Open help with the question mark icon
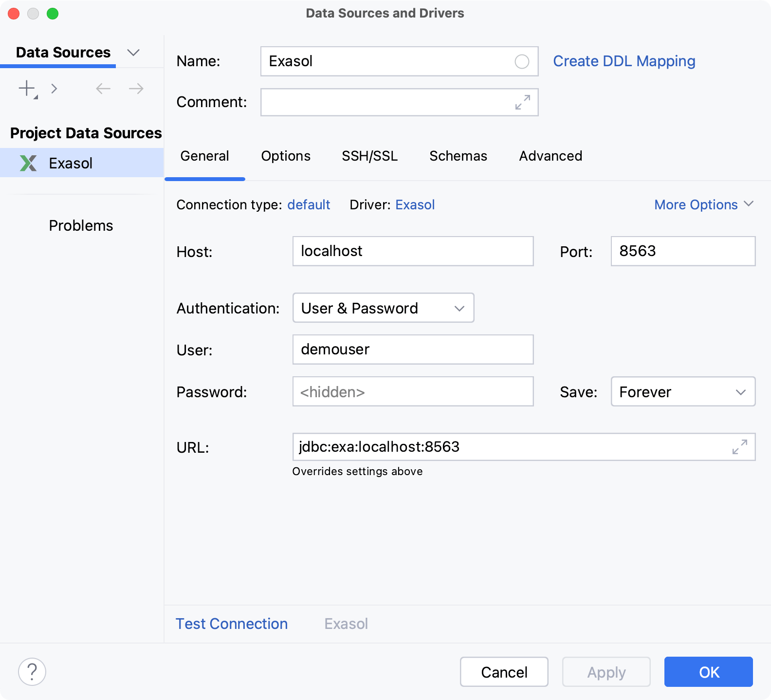771x700 pixels. click(x=32, y=672)
